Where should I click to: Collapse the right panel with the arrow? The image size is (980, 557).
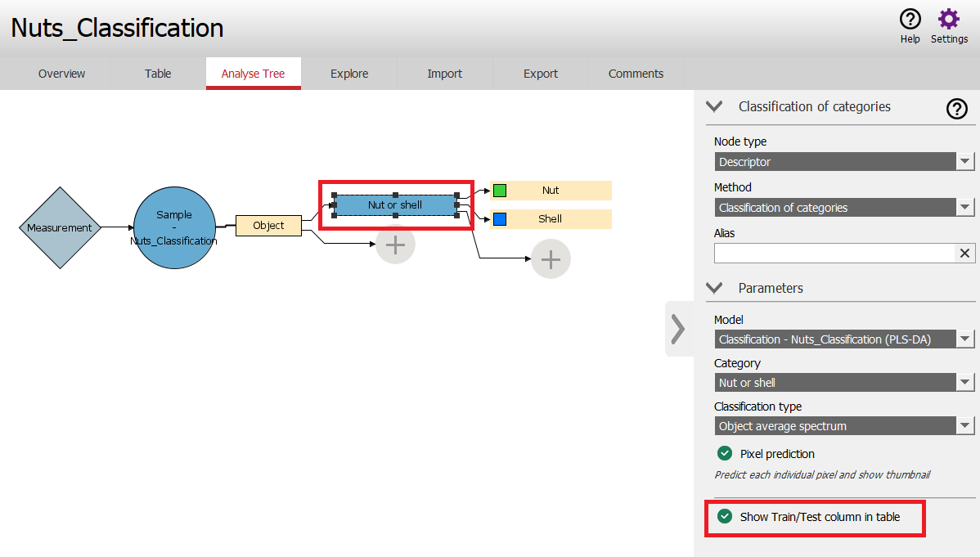coord(678,329)
